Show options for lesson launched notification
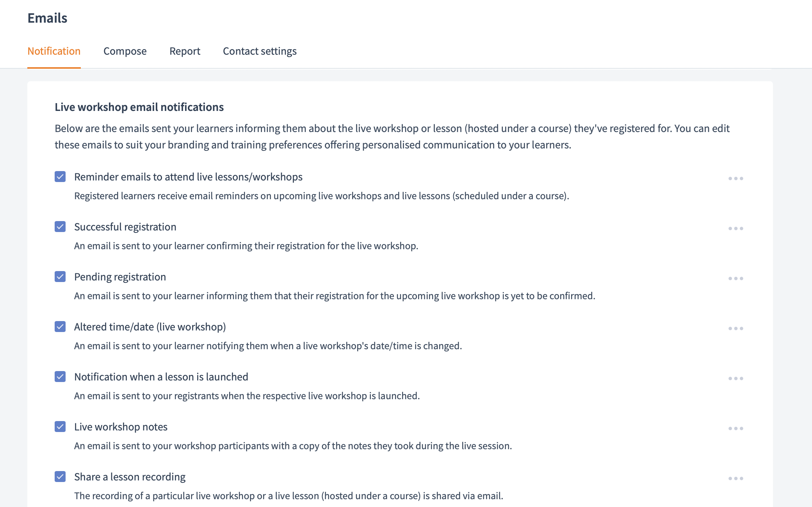 tap(735, 378)
